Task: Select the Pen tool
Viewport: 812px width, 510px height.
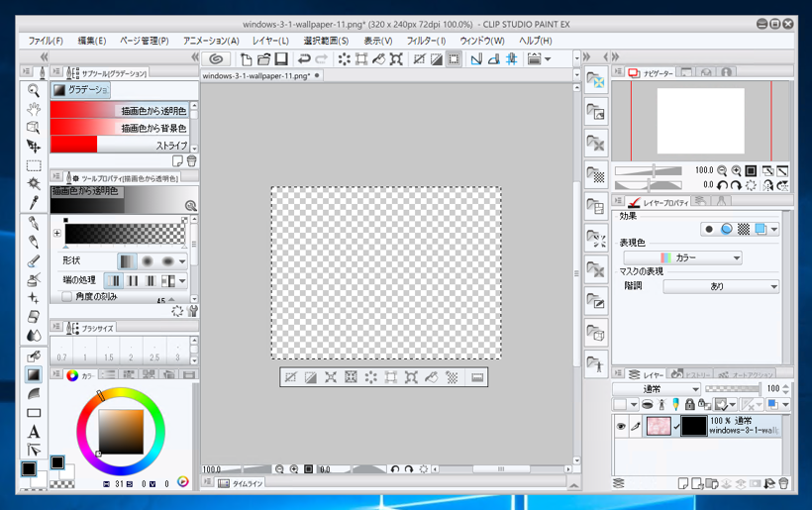Action: pos(34,223)
